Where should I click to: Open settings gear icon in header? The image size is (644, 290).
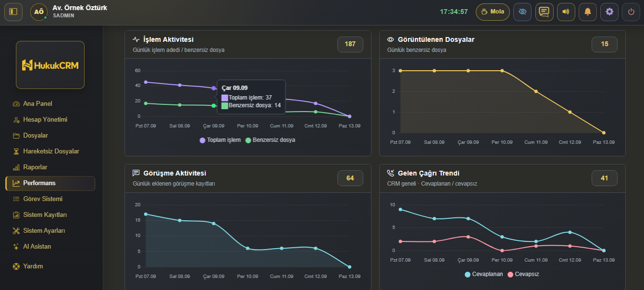click(x=609, y=12)
